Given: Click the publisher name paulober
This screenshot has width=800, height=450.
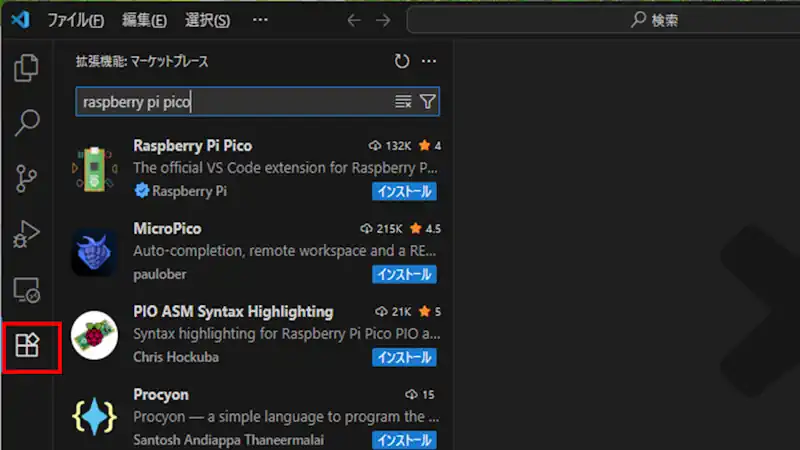Looking at the screenshot, I should pyautogui.click(x=160, y=274).
